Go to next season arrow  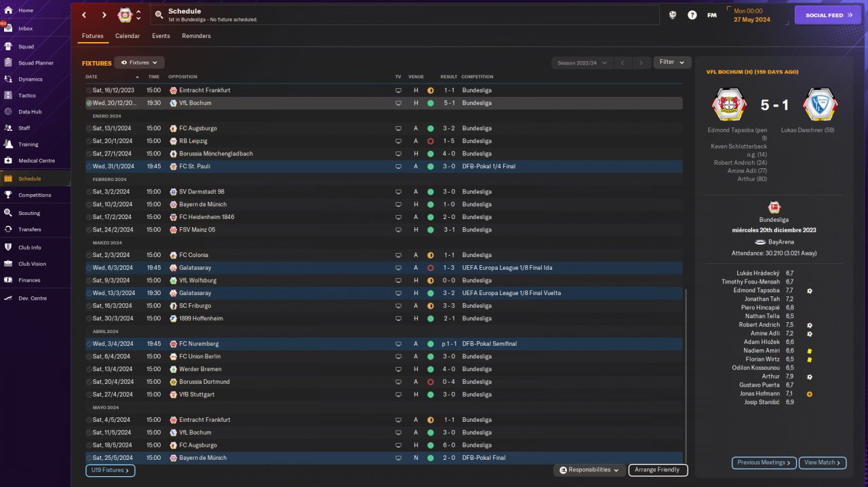click(641, 62)
